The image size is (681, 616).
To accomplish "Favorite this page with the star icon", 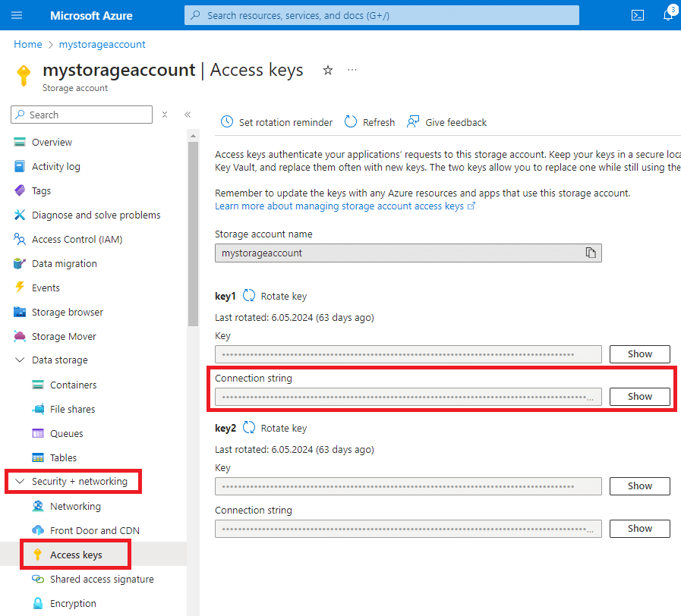I will tap(328, 70).
